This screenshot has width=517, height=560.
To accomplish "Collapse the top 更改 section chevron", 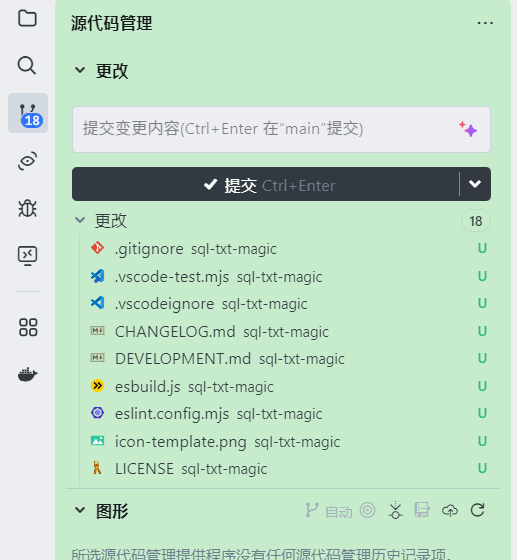I will click(x=80, y=70).
